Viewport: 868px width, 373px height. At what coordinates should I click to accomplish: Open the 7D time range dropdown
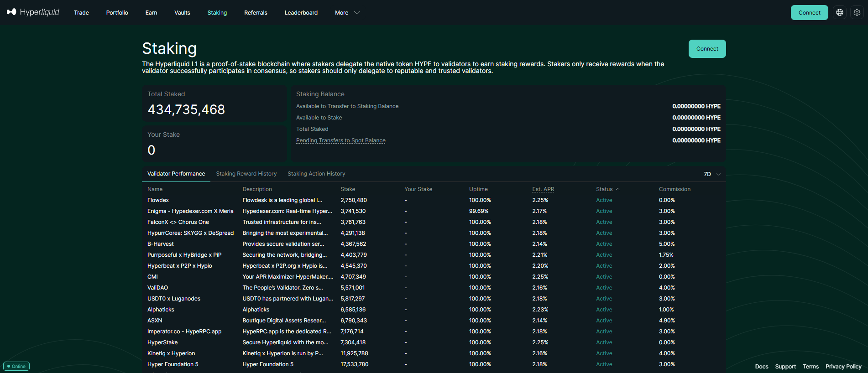[712, 174]
